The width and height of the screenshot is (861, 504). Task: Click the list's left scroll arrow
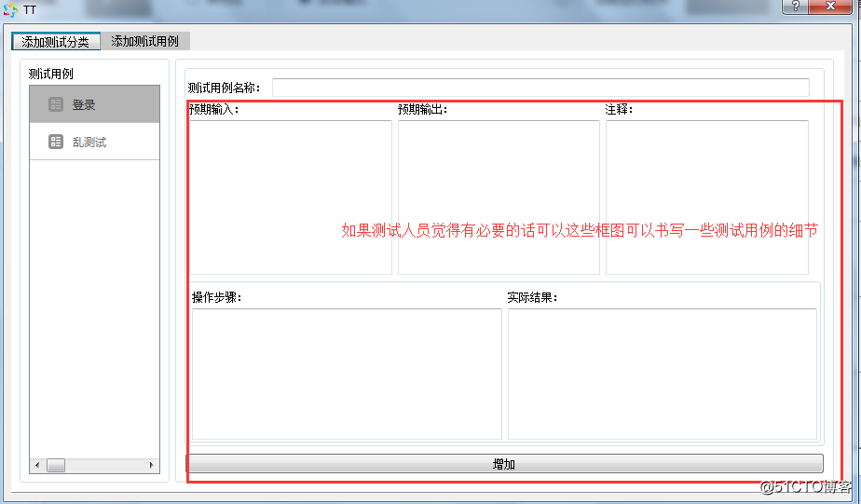(x=36, y=465)
